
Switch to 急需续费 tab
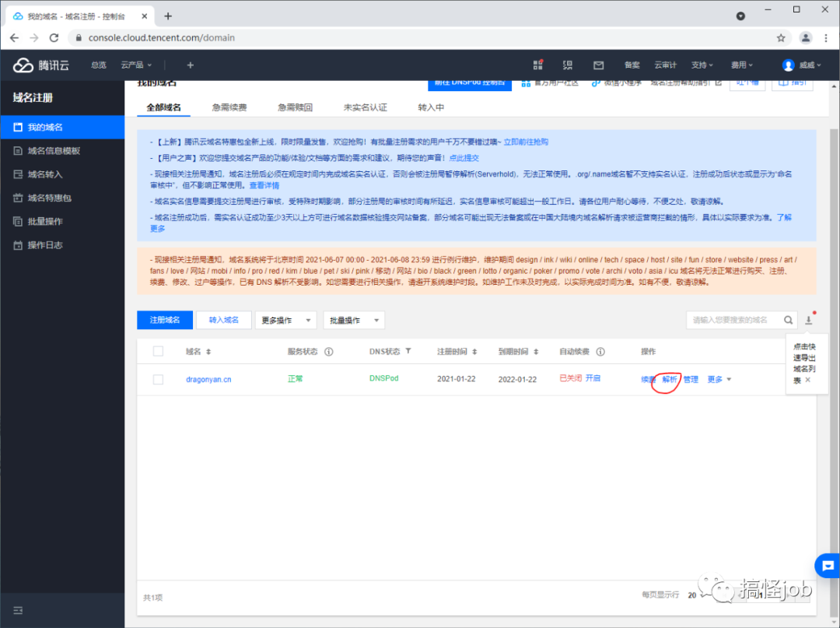pos(229,107)
